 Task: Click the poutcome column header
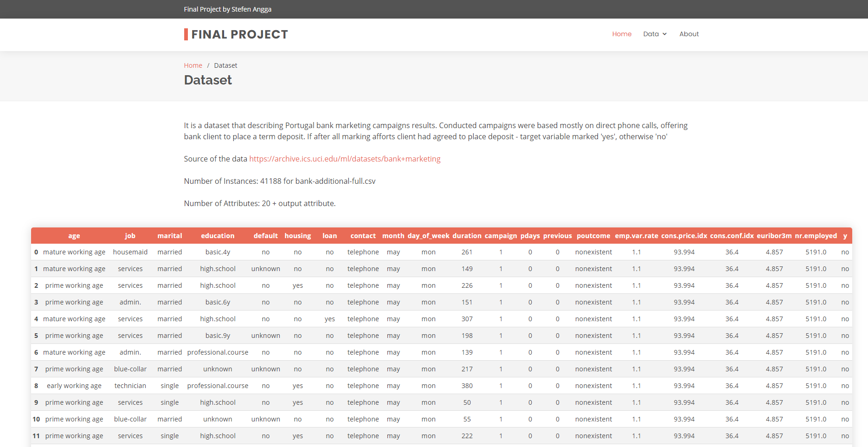coord(593,235)
